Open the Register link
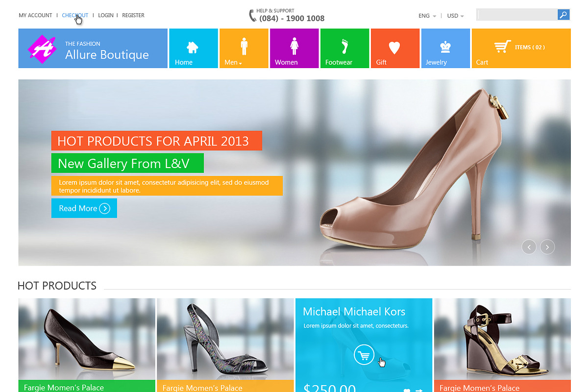588x392 pixels. pyautogui.click(x=133, y=15)
